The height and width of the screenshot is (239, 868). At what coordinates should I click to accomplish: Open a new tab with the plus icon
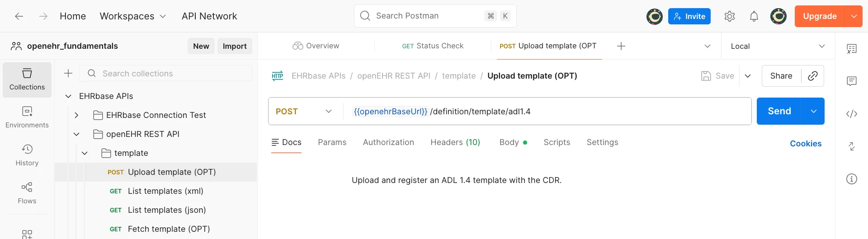click(621, 46)
